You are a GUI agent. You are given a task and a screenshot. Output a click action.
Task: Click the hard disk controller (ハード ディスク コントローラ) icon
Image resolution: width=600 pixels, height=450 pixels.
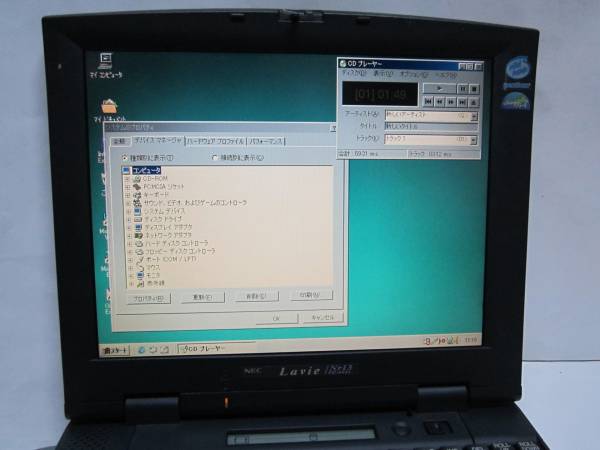(139, 243)
